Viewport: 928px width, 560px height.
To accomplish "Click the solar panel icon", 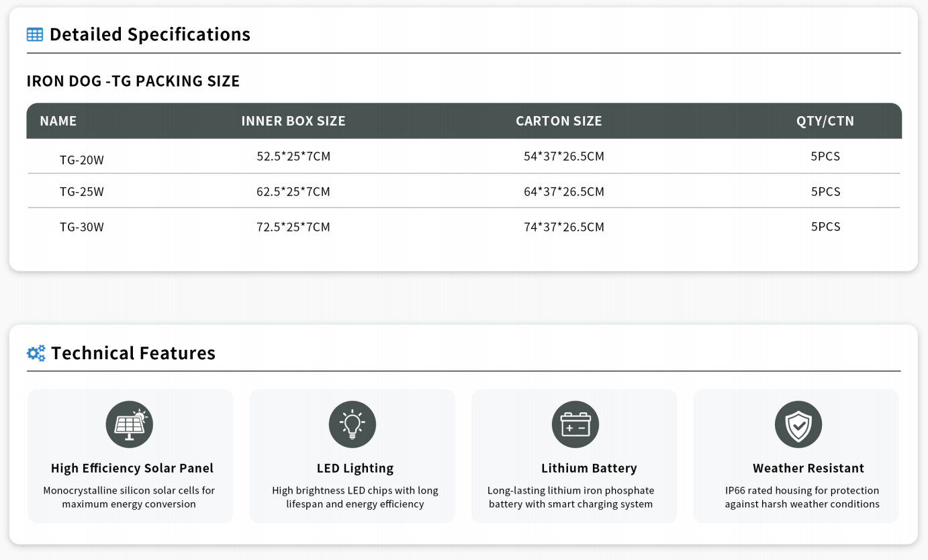I will pos(130,424).
